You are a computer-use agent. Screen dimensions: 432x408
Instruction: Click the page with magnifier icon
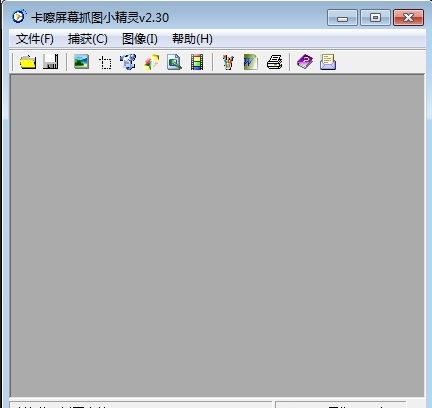pos(174,62)
